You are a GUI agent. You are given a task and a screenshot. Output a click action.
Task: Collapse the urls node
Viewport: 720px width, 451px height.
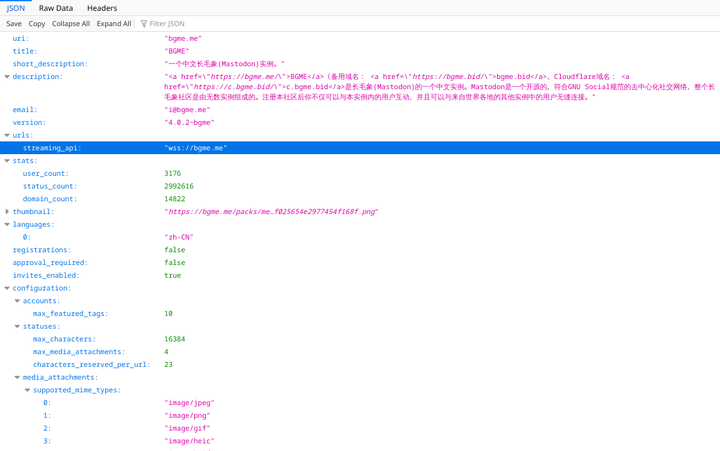(7, 135)
